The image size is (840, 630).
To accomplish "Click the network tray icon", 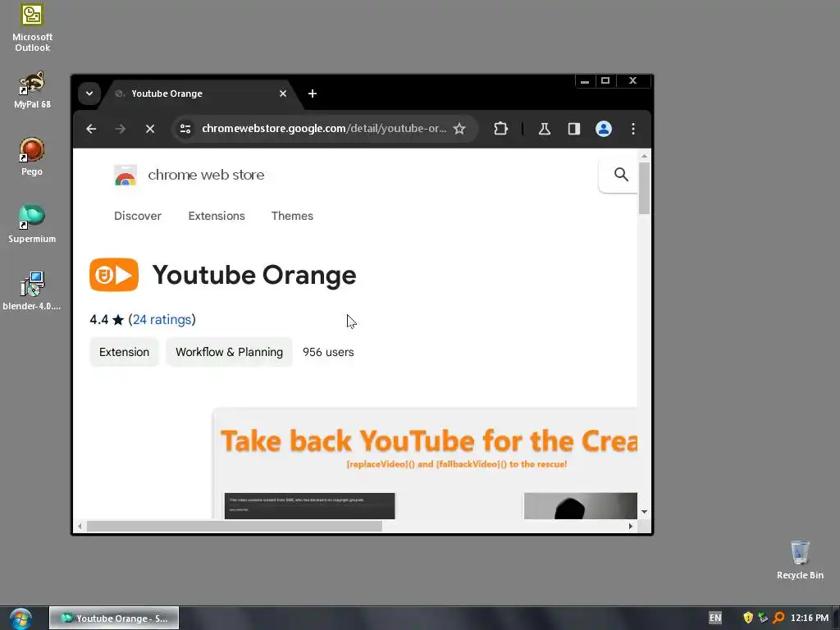I will coord(763,618).
